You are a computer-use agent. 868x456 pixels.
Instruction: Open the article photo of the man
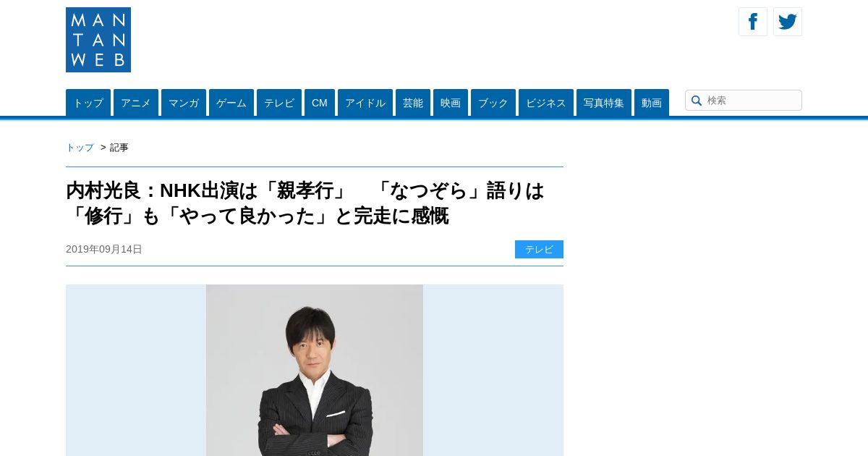tap(315, 370)
